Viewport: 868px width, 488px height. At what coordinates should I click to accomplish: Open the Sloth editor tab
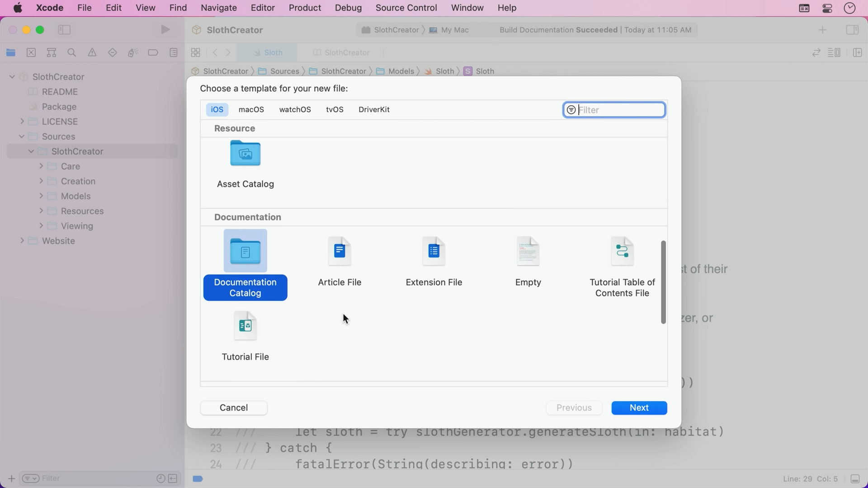click(x=268, y=53)
